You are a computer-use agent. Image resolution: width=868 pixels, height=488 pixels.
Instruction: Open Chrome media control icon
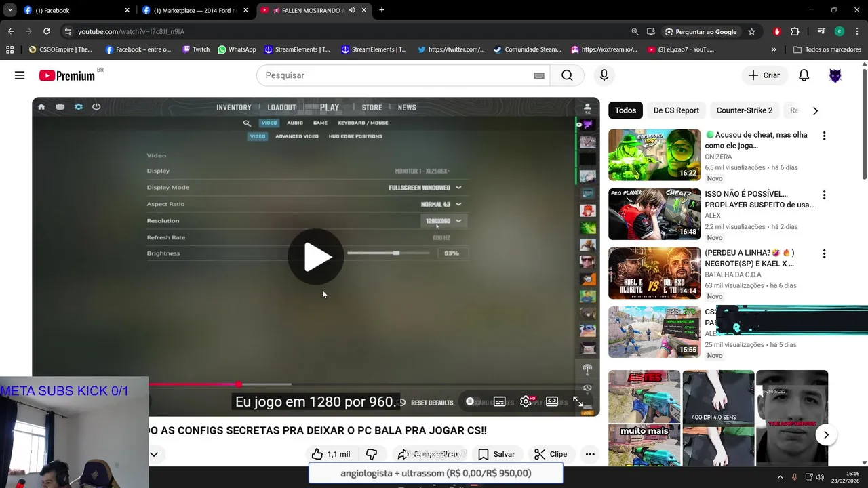(x=821, y=31)
